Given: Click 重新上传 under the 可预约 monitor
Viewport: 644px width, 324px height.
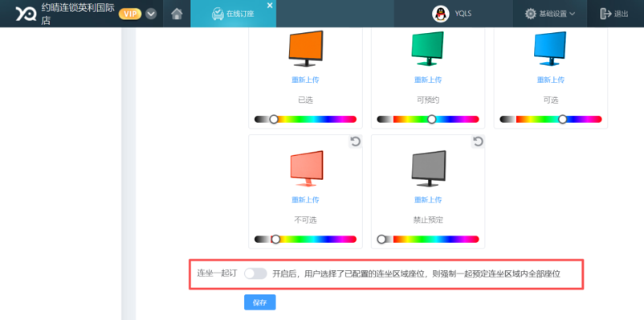Looking at the screenshot, I should (x=428, y=80).
